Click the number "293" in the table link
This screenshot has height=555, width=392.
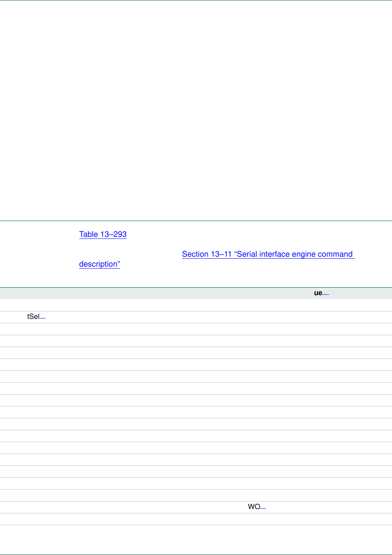(x=120, y=234)
